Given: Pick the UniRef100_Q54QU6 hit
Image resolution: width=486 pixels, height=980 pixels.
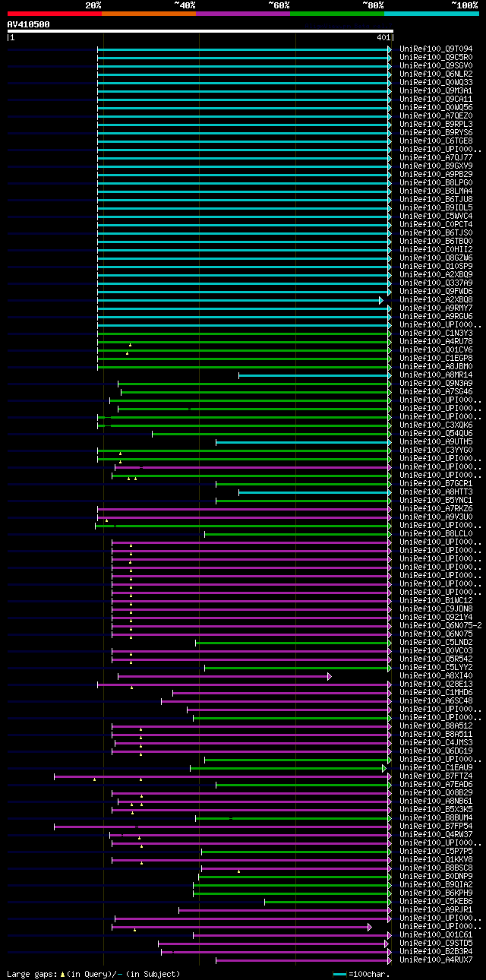Looking at the screenshot, I should [436, 434].
